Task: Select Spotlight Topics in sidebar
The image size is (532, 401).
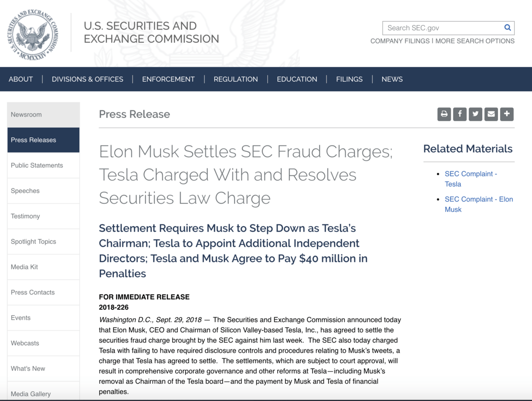Action: point(43,241)
